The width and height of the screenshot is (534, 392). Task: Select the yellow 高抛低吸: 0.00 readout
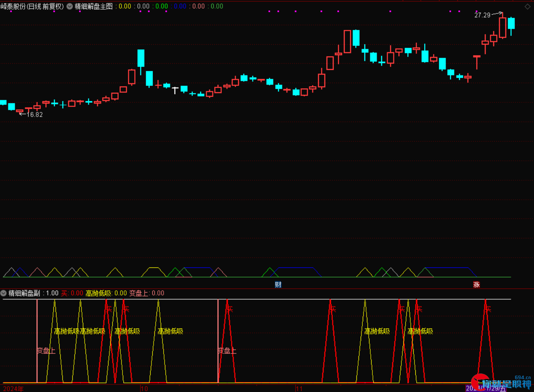pyautogui.click(x=106, y=293)
